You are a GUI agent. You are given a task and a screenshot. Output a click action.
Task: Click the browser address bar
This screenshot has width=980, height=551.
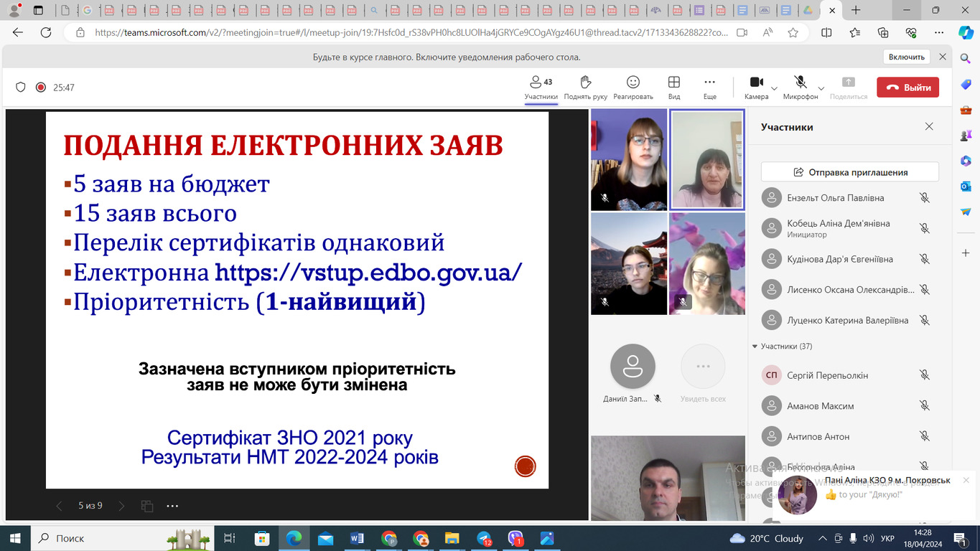click(411, 32)
